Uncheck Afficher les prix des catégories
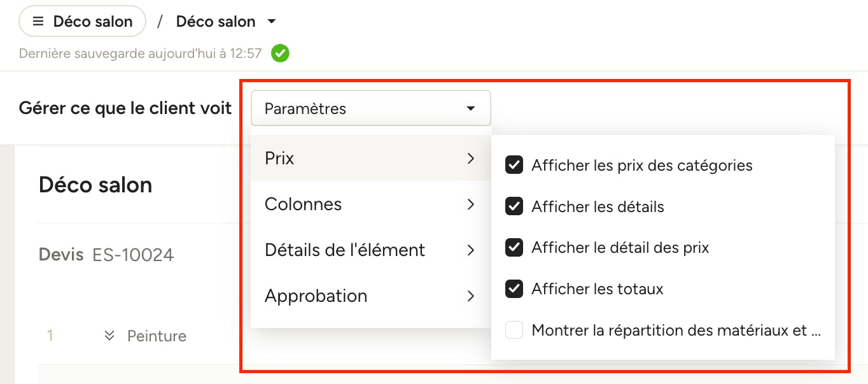 click(514, 166)
